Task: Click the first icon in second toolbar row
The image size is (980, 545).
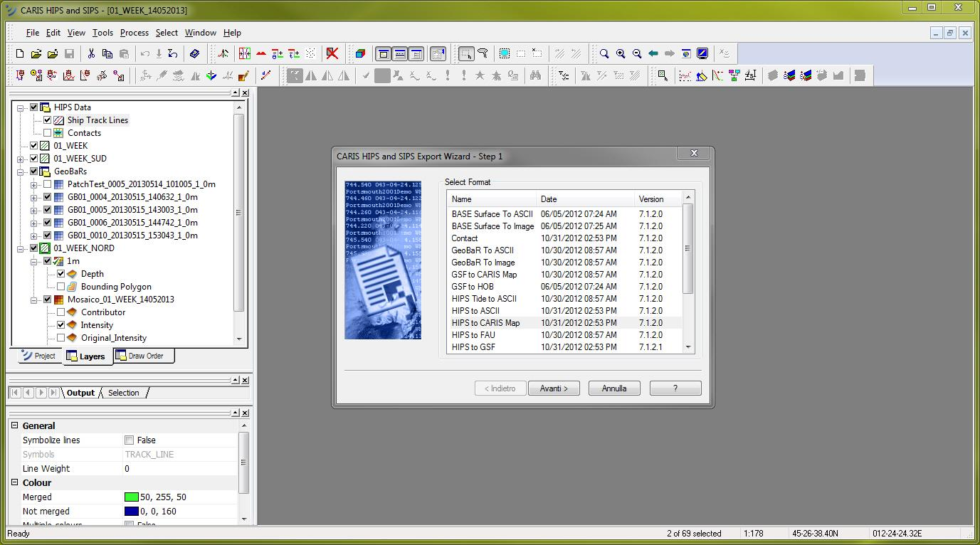Action: (x=20, y=75)
